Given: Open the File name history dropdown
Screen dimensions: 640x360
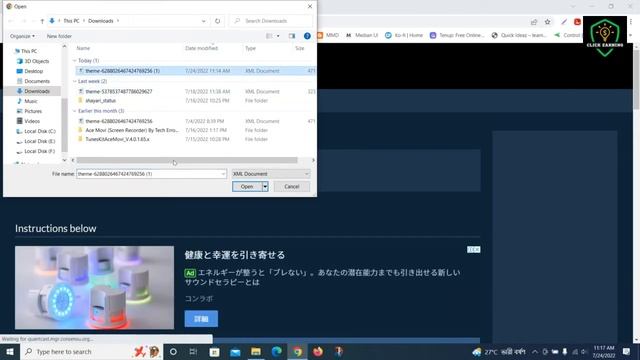Looking at the screenshot, I should pyautogui.click(x=223, y=174).
